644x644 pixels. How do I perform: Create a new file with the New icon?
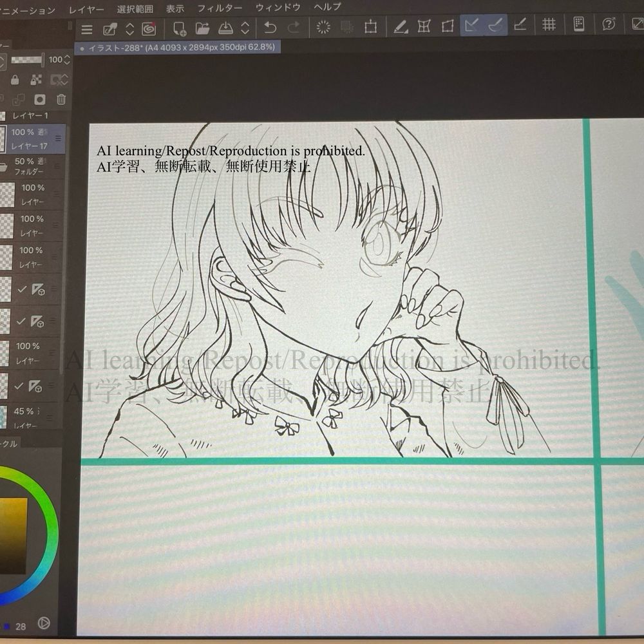click(180, 28)
